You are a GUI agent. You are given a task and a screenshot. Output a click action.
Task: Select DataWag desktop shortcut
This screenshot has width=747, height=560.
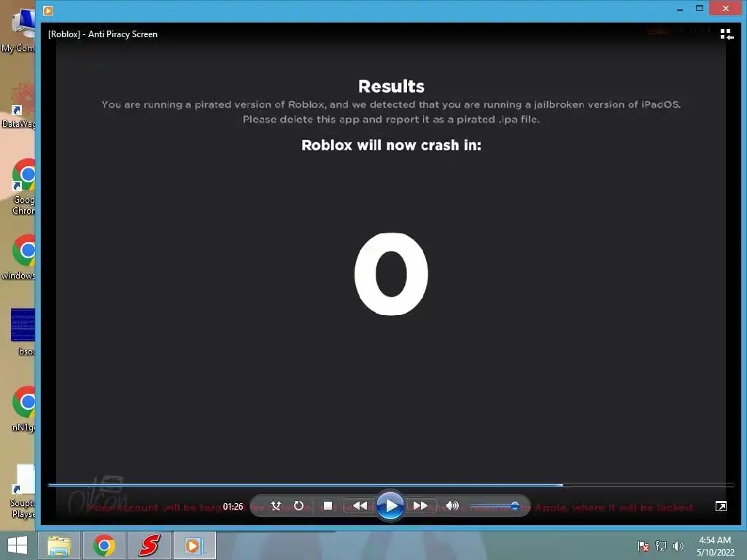(x=18, y=105)
